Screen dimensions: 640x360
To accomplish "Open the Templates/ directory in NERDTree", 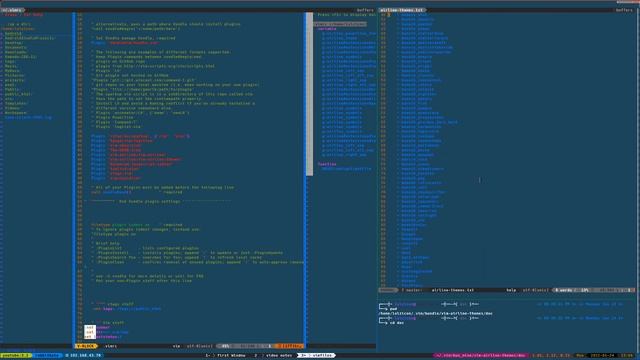I will (x=16, y=103).
